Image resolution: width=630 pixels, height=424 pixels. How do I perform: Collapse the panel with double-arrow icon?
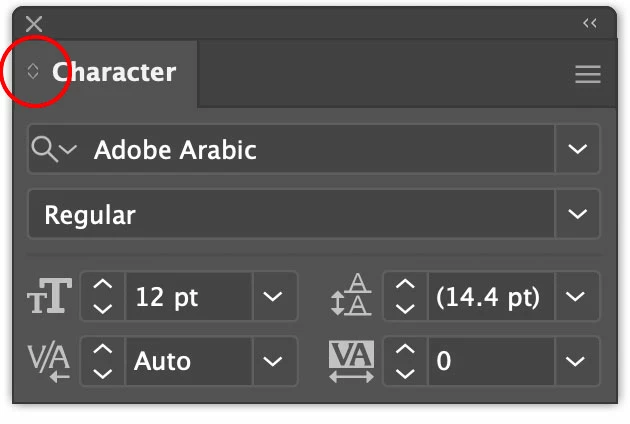(589, 22)
